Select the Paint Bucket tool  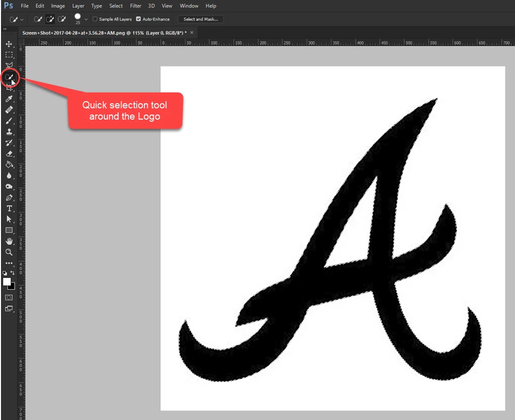click(x=9, y=164)
